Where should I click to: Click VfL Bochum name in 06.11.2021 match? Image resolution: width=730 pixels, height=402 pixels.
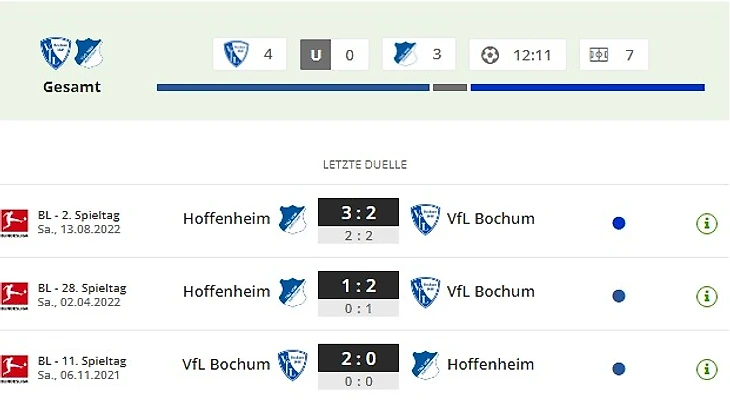(x=226, y=364)
